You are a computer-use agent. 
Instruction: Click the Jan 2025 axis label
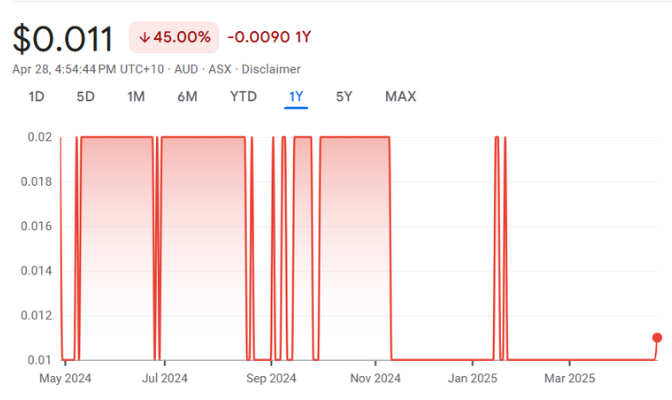[473, 378]
